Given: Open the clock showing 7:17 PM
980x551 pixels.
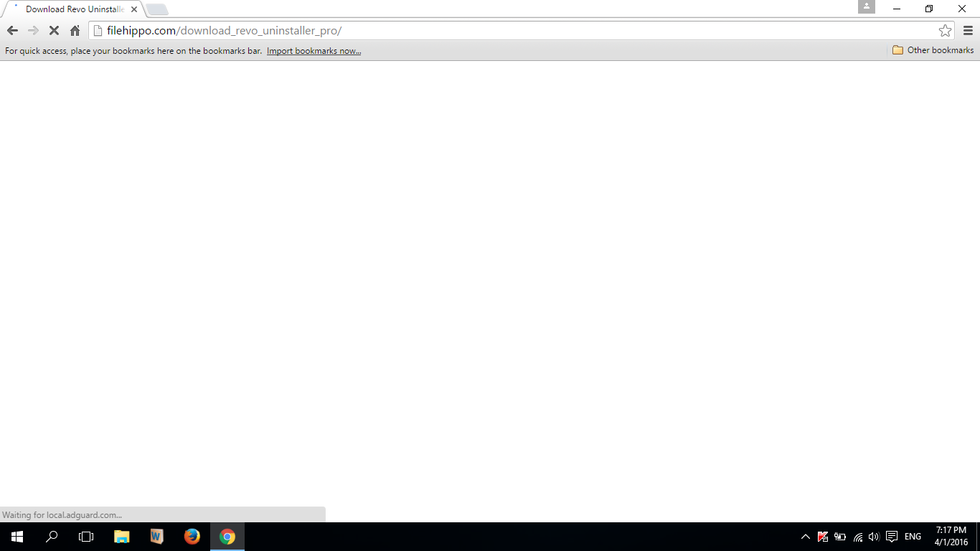Looking at the screenshot, I should tap(951, 537).
